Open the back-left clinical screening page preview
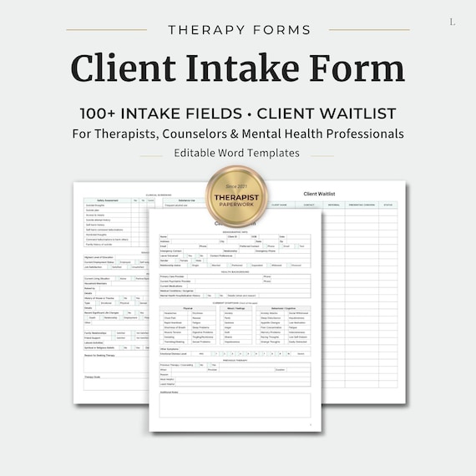 [111, 292]
